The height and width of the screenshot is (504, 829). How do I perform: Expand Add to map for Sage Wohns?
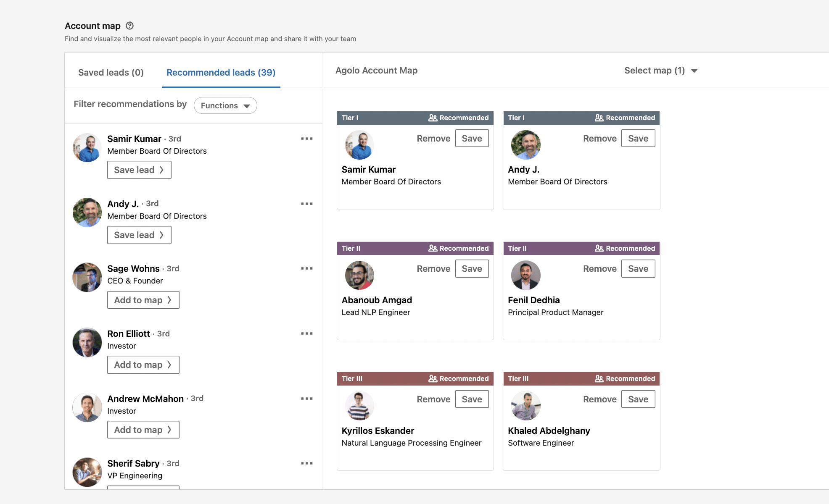[143, 300]
